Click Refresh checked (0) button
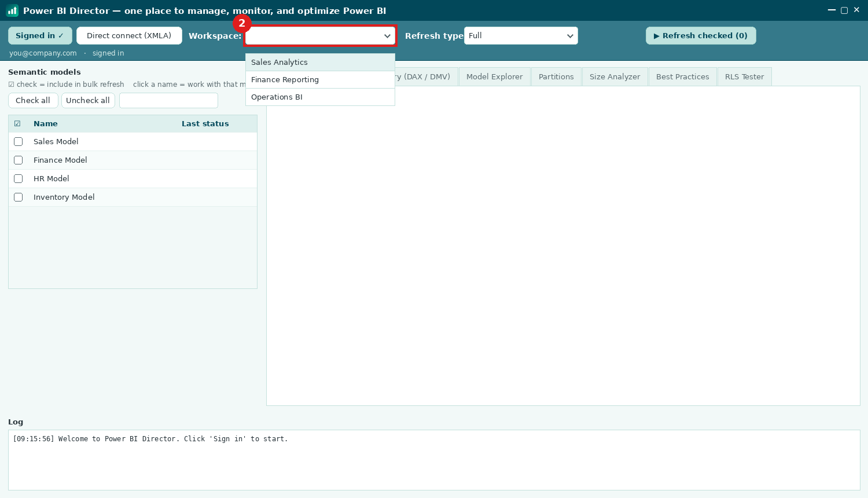The width and height of the screenshot is (868, 498). coord(701,36)
